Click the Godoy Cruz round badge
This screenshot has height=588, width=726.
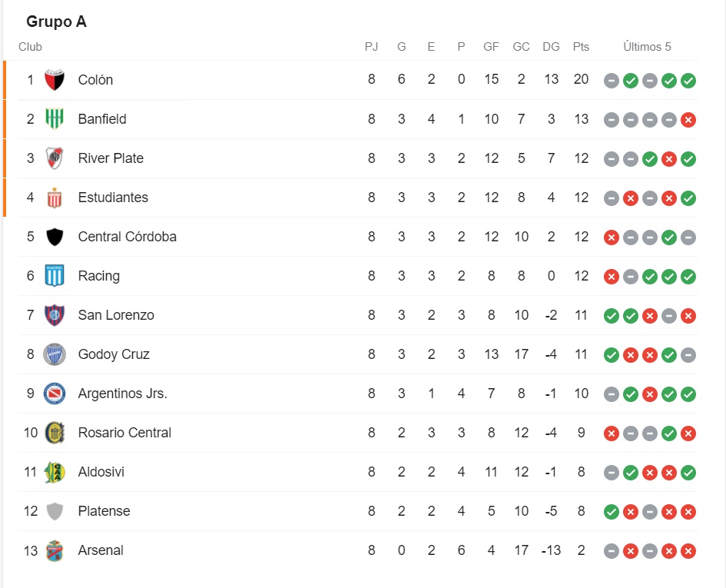coord(55,354)
